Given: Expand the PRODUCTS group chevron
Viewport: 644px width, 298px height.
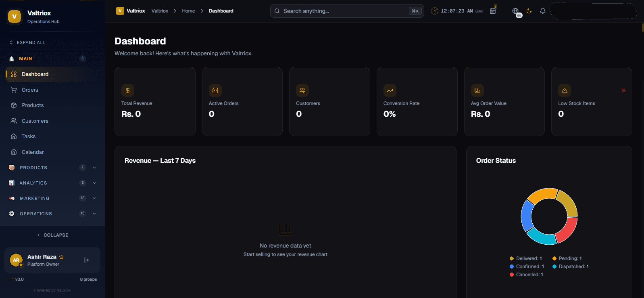Looking at the screenshot, I should [94, 168].
